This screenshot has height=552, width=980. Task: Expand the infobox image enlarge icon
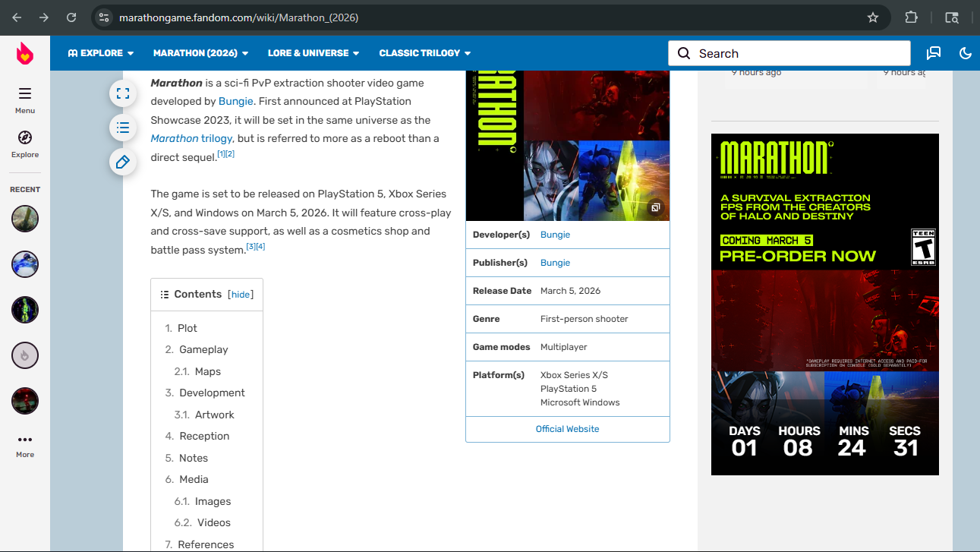tap(655, 207)
